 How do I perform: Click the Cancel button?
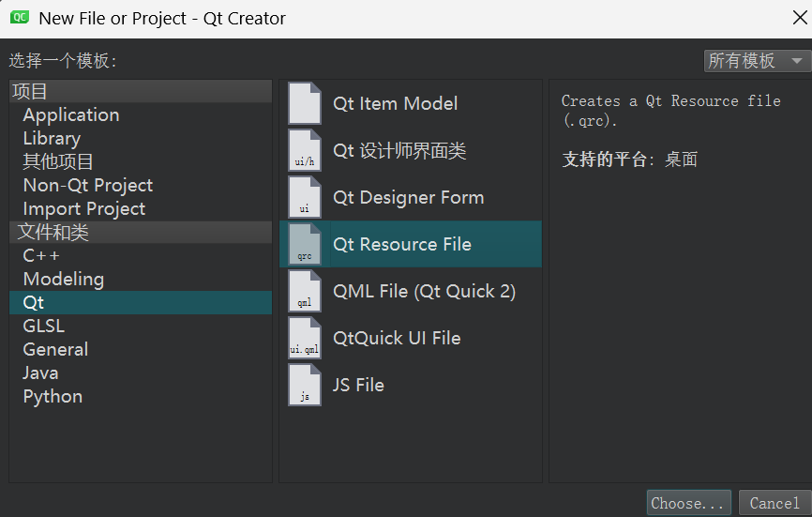point(774,503)
